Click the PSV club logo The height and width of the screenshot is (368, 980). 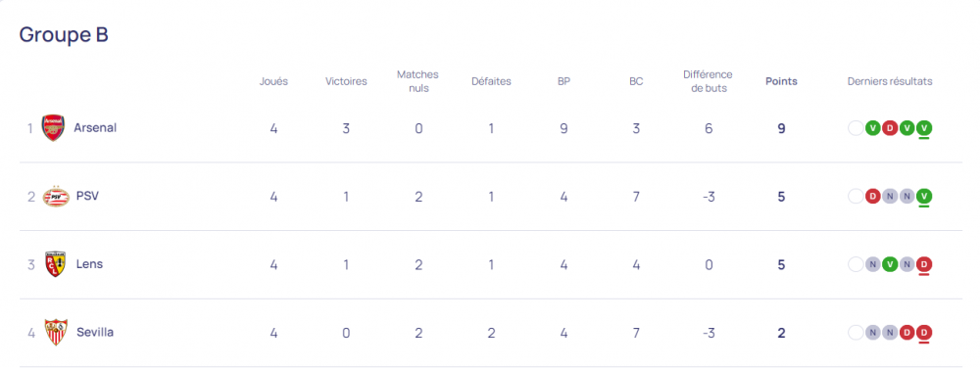tap(54, 197)
